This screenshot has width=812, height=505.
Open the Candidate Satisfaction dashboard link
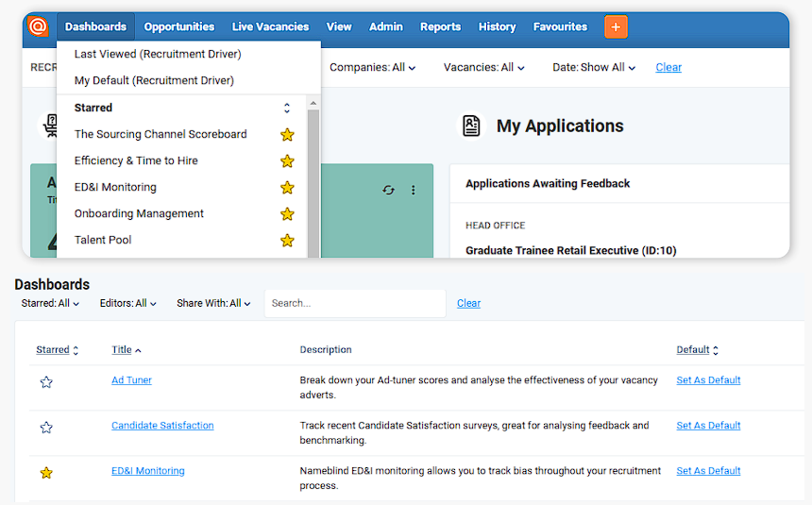pos(162,425)
